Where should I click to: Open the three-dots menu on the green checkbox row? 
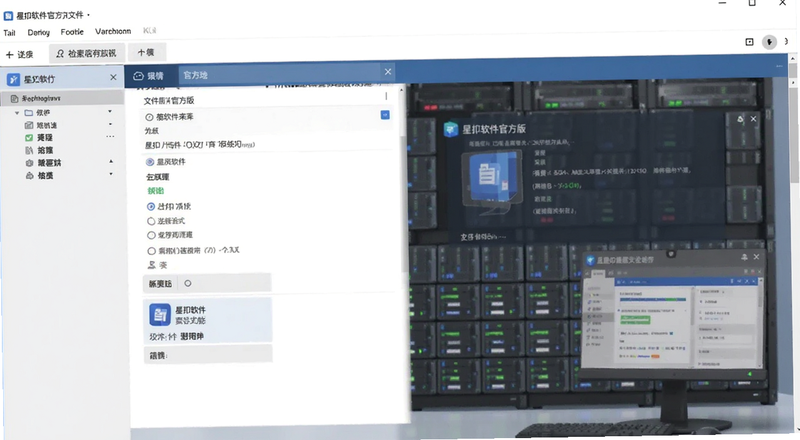[110, 137]
